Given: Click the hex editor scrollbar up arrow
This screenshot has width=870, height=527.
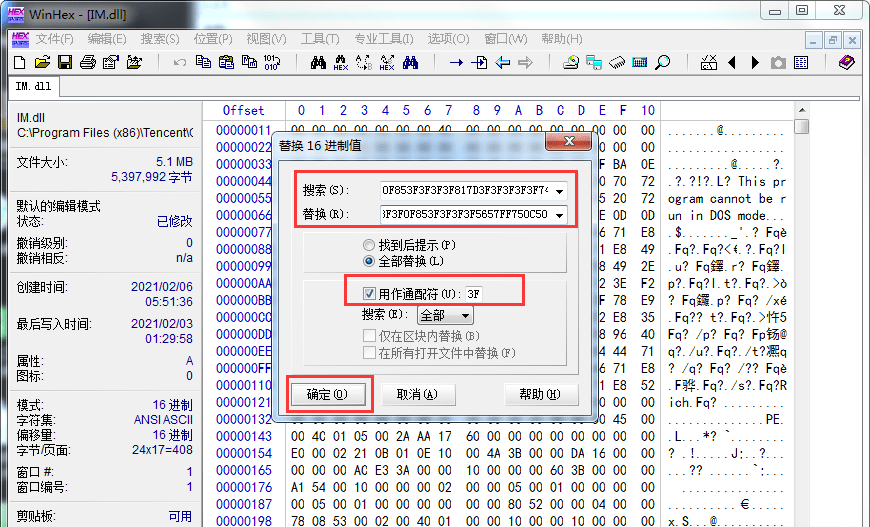Looking at the screenshot, I should (x=801, y=110).
